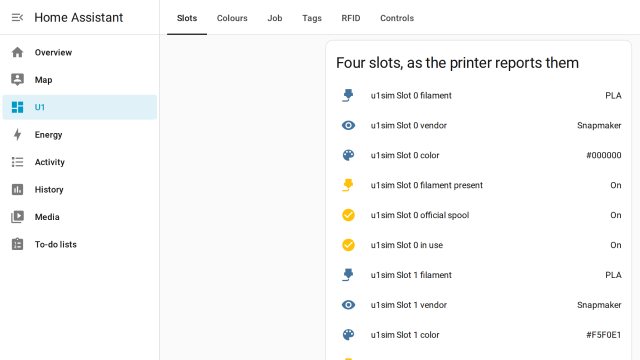The width and height of the screenshot is (640, 360).
Task: Switch to the Slots tab
Action: coord(187,18)
